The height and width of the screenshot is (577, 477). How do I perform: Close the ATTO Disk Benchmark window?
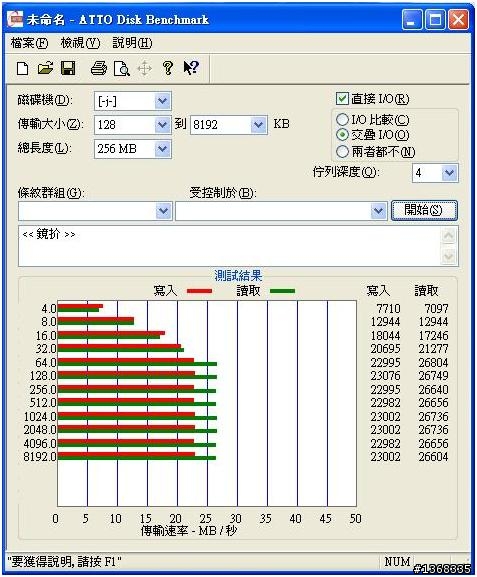(459, 19)
